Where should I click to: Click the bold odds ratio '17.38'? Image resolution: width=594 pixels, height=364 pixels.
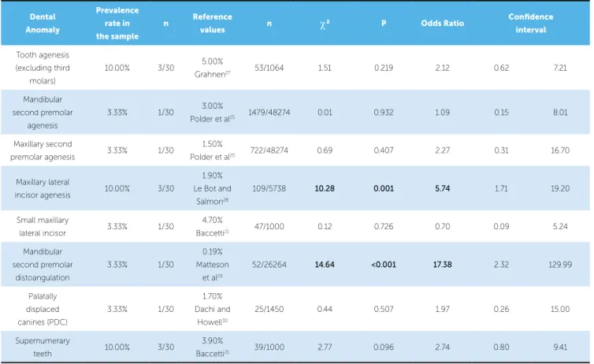pos(443,265)
